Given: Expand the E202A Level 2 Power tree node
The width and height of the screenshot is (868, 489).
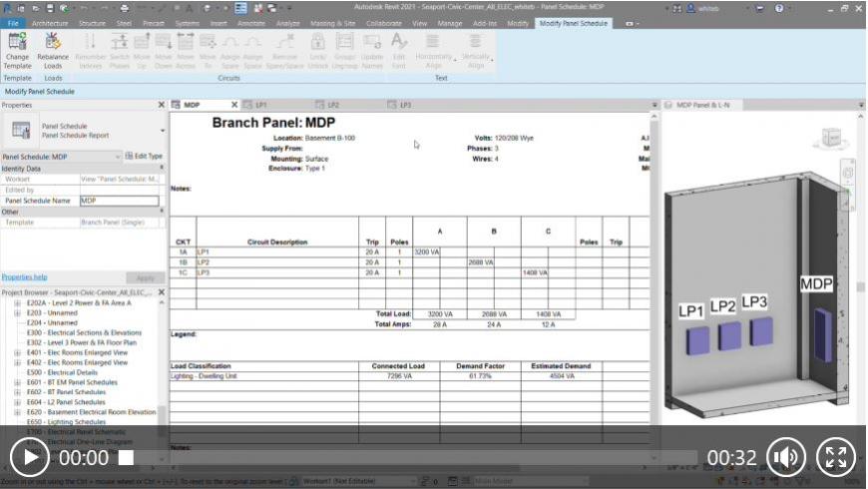Looking at the screenshot, I should tap(17, 303).
